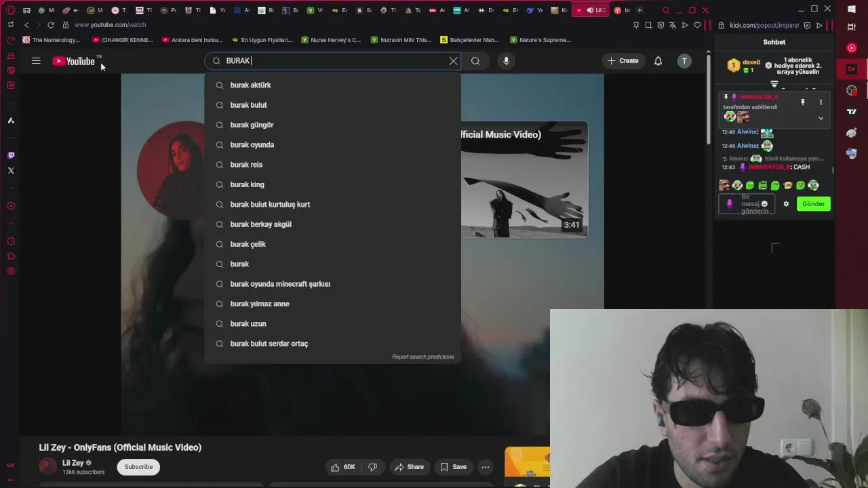The width and height of the screenshot is (868, 488).
Task: Choose suggestion "burak bulut serdar ortaç"
Action: [x=332, y=344]
